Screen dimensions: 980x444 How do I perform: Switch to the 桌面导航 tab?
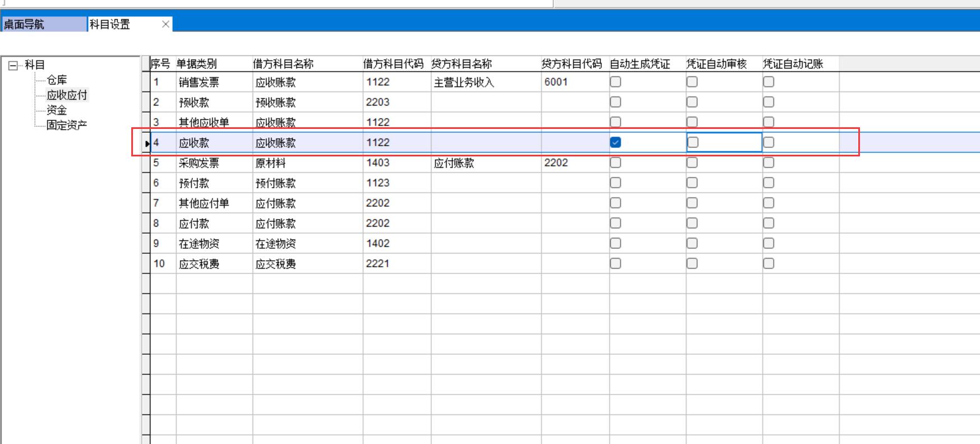point(44,24)
